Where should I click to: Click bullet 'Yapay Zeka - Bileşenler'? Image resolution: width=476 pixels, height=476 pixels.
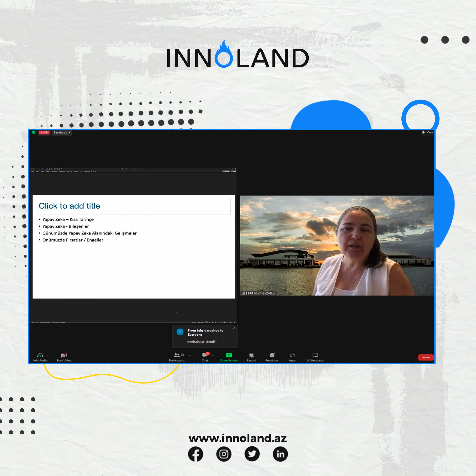[66, 226]
